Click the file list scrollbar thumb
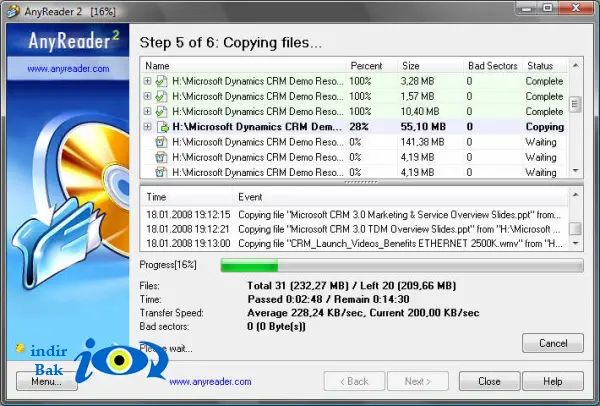The height and width of the screenshot is (406, 600). pyautogui.click(x=575, y=104)
